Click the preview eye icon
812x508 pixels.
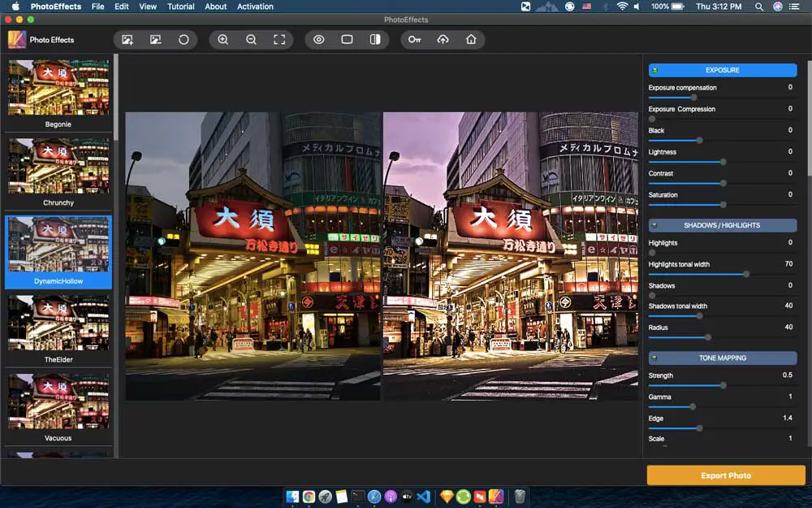pos(319,39)
